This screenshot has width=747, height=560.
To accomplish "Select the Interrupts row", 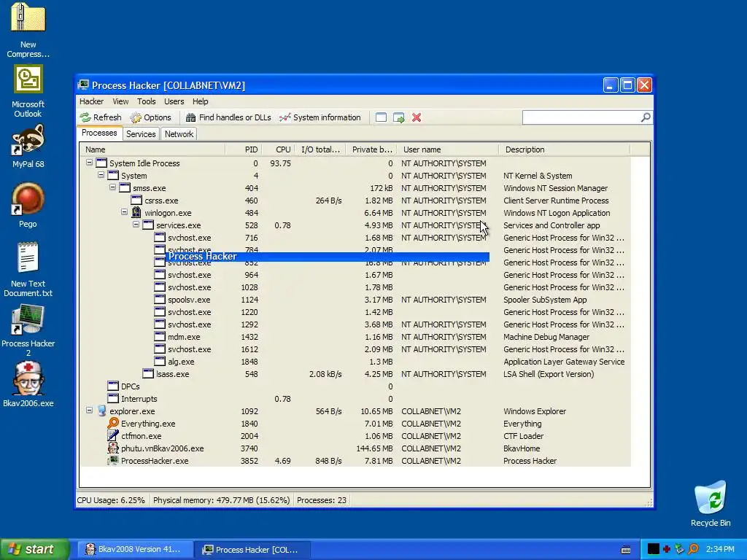I will (x=355, y=399).
